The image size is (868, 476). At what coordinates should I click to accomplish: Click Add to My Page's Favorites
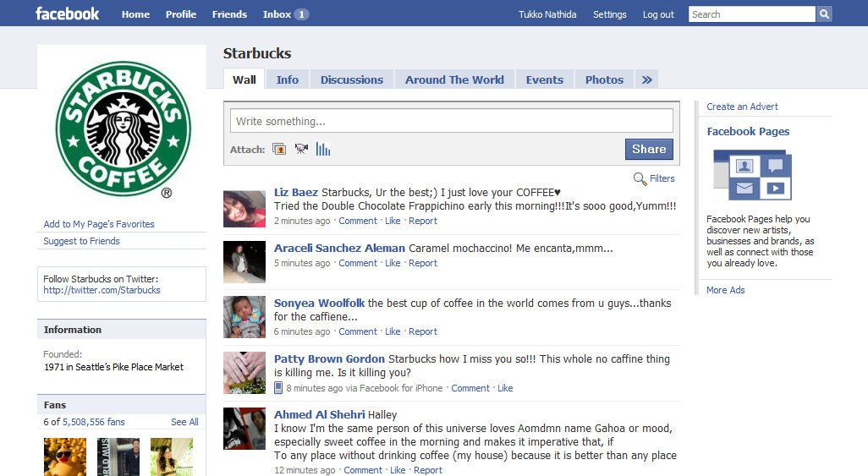pyautogui.click(x=99, y=224)
